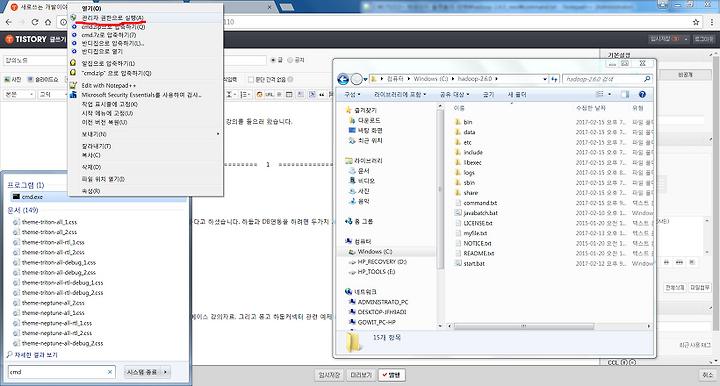Image resolution: width=720 pixels, height=386 pixels.
Task: Click Explorer horizontal scrollbar
Action: 524,326
